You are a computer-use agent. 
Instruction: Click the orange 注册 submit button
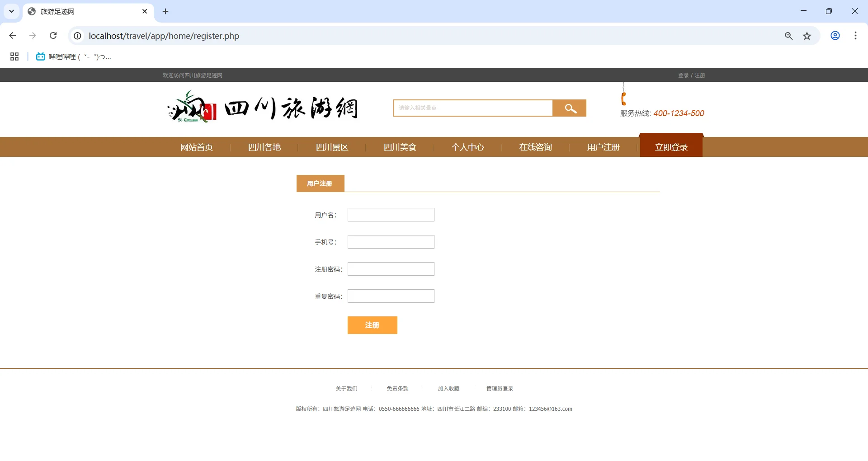tap(372, 325)
